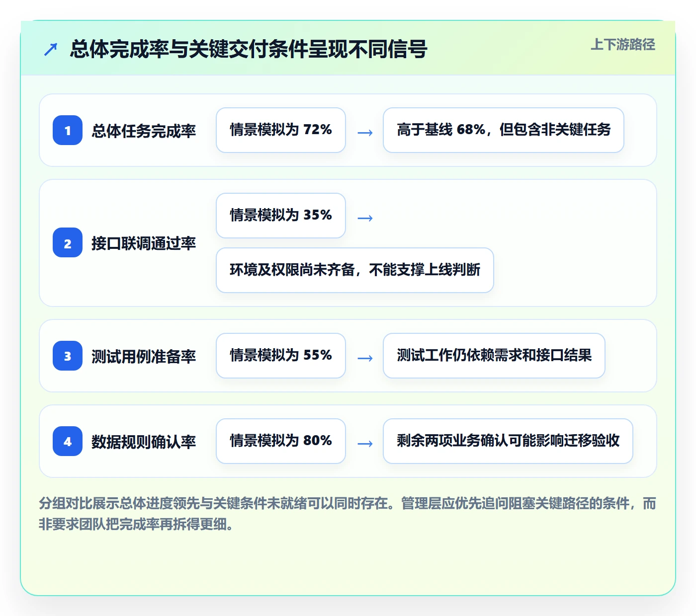Screen dimensions: 696x616
Task: Click the 测试工作仍依赖需求和接口结果 box
Action: click(494, 356)
